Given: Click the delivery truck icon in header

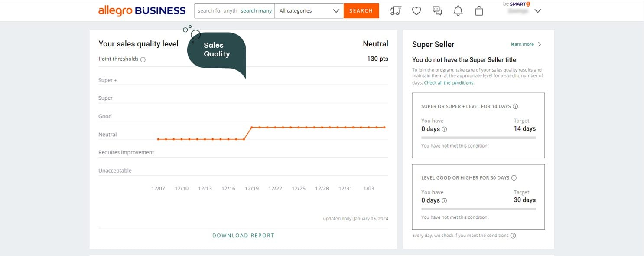Looking at the screenshot, I should click(x=395, y=11).
